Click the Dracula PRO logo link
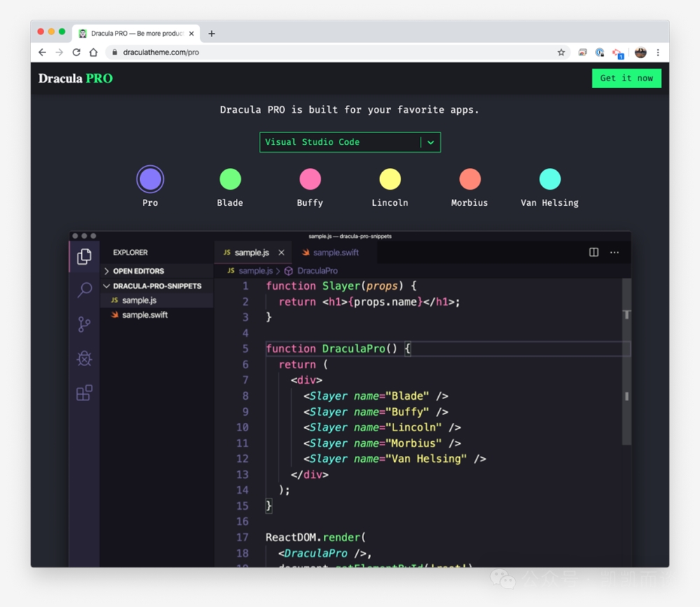This screenshot has height=607, width=700. [76, 78]
